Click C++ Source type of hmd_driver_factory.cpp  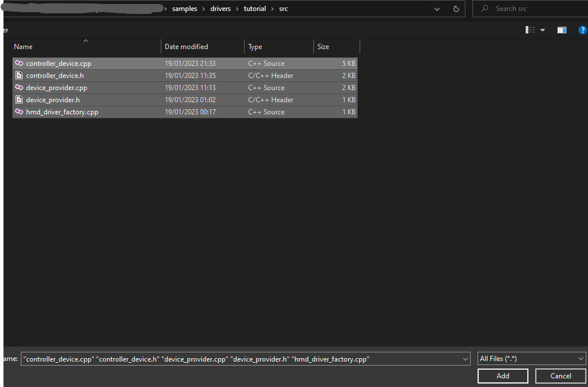click(267, 112)
